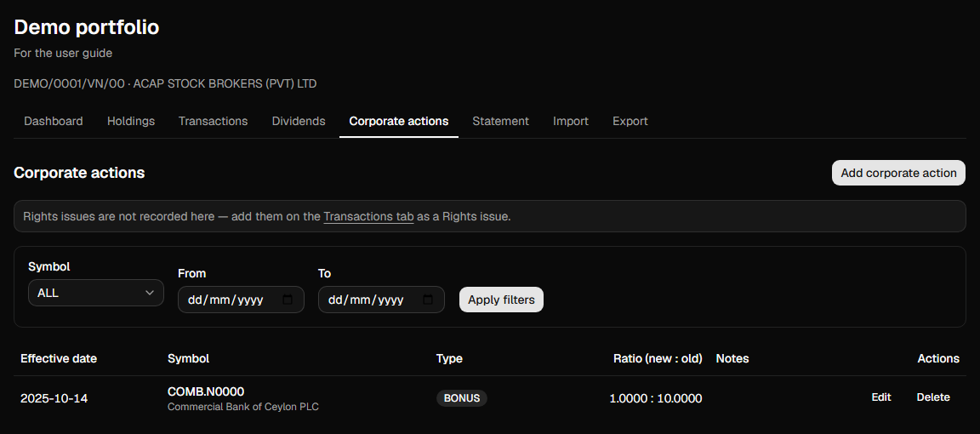The height and width of the screenshot is (434, 980).
Task: Open the Dashboard tab
Action: tap(53, 122)
